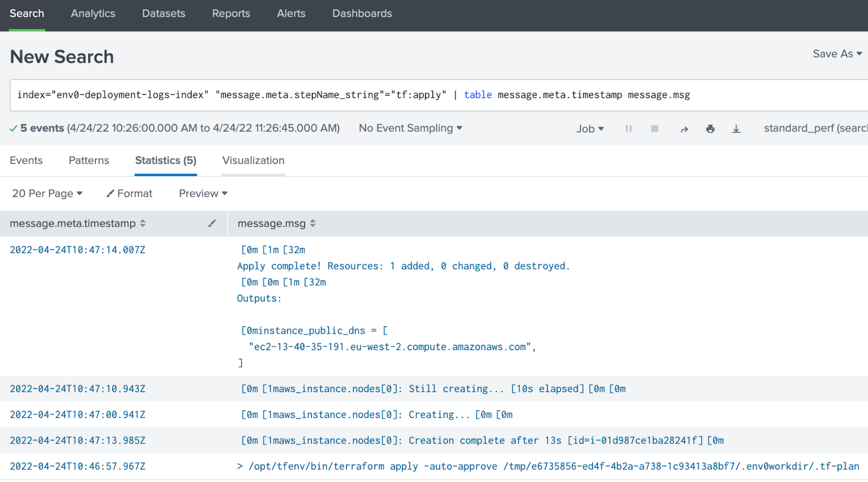Click the 'table' command in the query
This screenshot has height=482, width=868.
pos(478,95)
